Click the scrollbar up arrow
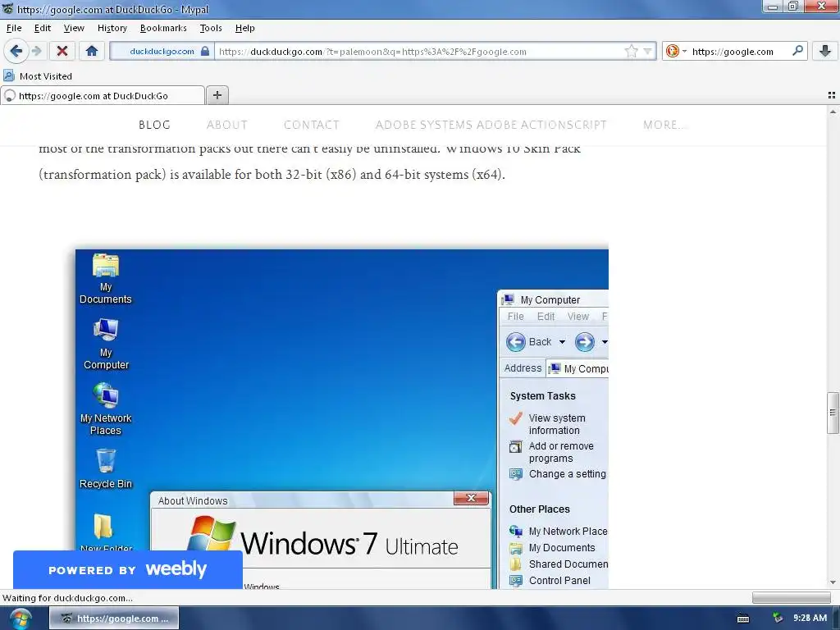The height and width of the screenshot is (630, 840). [833, 112]
